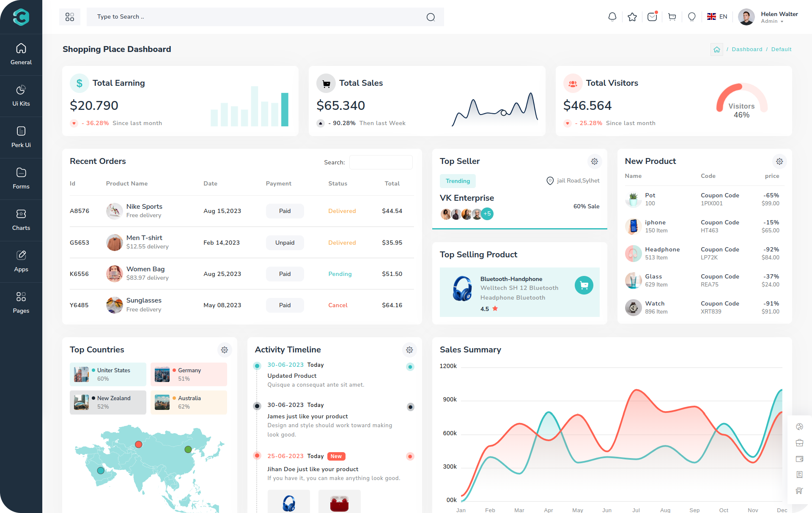This screenshot has height=513, width=812.
Task: Click the Dashboard breadcrumb link
Action: click(747, 49)
